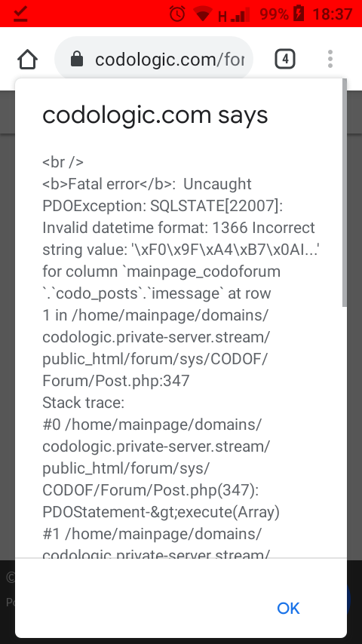Tap the 99% battery percentage text
Viewport: 362px width, 644px height.
274,14
